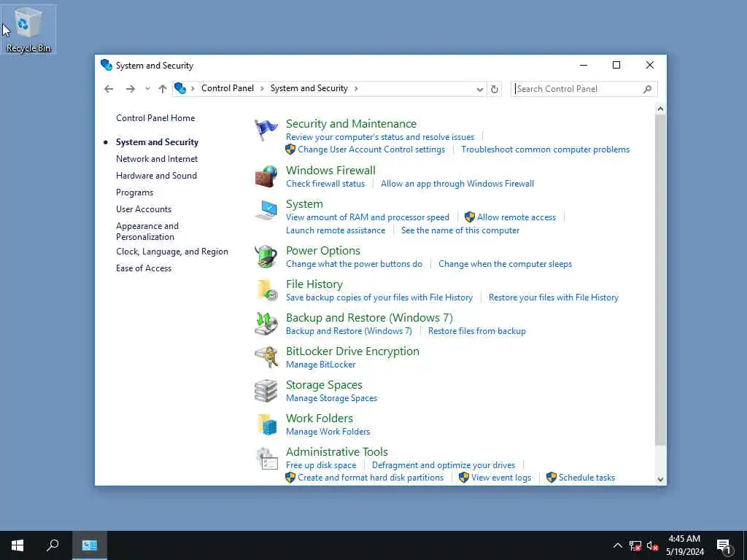Go up one level with Up arrow
This screenshot has height=560, width=747.
pos(163,89)
